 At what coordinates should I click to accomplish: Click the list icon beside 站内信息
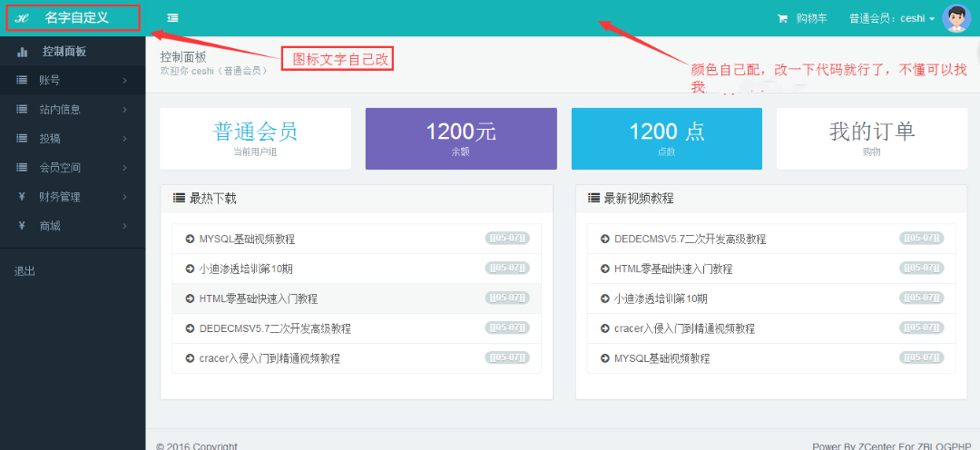(22, 110)
